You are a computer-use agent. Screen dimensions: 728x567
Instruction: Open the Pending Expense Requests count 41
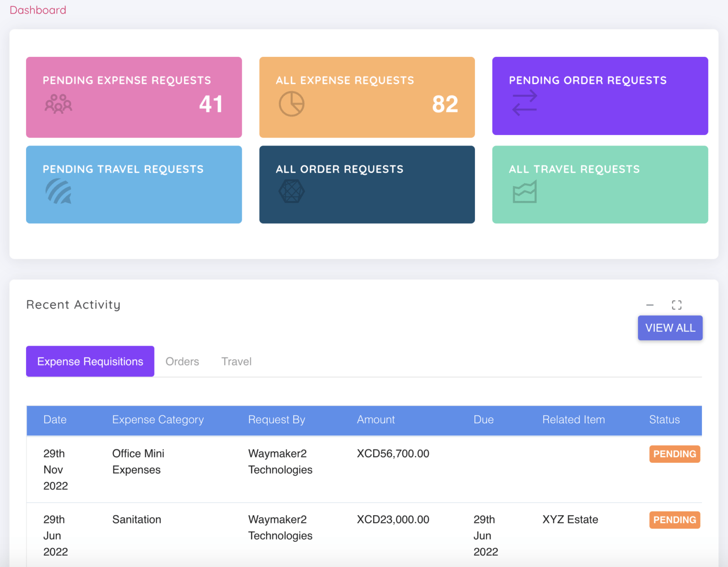point(211,104)
